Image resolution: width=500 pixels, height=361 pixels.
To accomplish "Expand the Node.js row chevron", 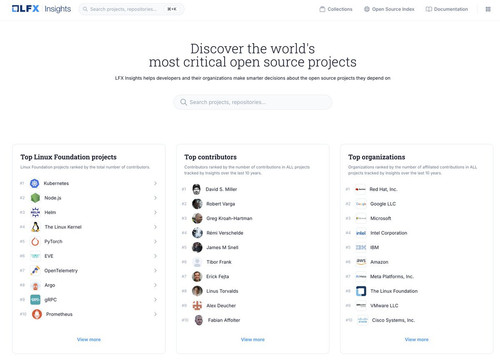I will pyautogui.click(x=155, y=198).
